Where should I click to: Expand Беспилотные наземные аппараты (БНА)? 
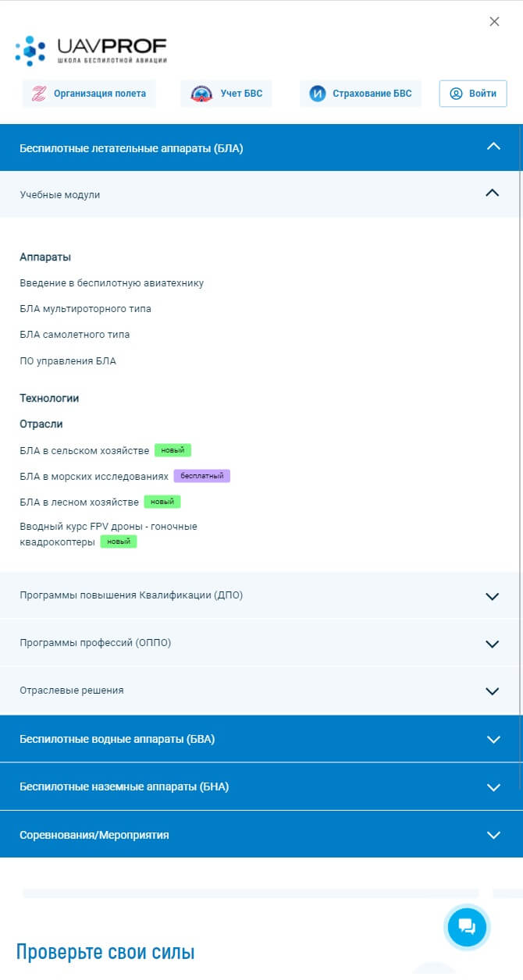(x=261, y=786)
